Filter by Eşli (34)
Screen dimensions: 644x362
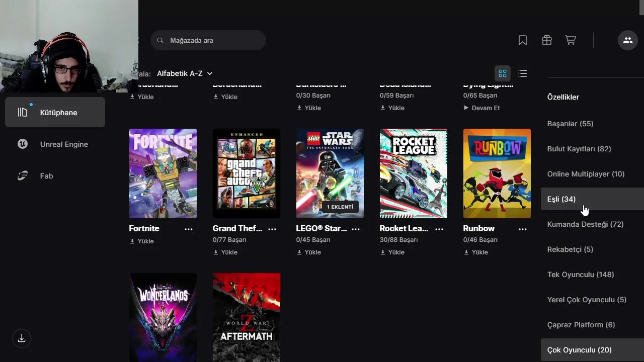coord(592,199)
